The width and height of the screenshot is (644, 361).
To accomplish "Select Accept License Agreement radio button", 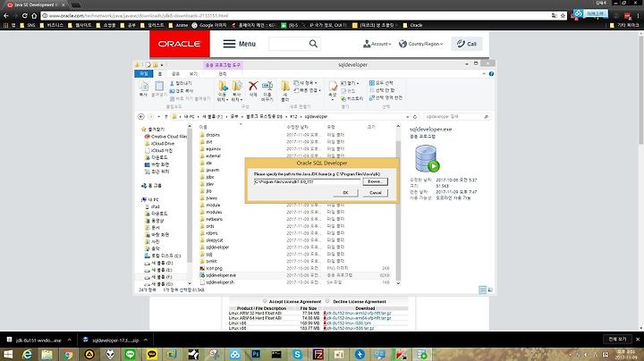I will click(265, 301).
